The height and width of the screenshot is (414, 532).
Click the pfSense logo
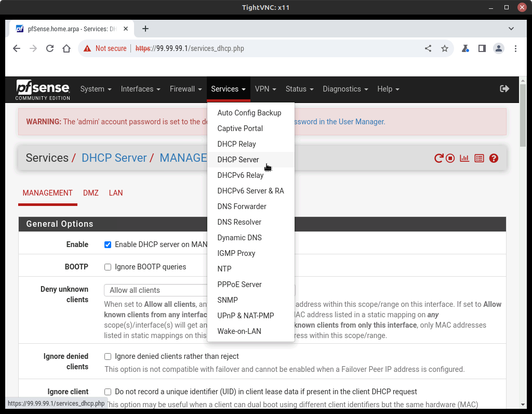[x=43, y=89]
